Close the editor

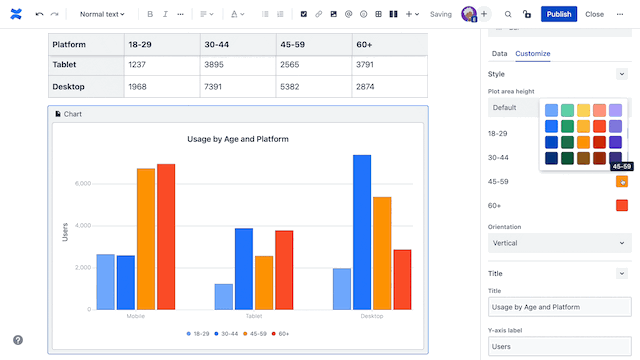pos(594,14)
